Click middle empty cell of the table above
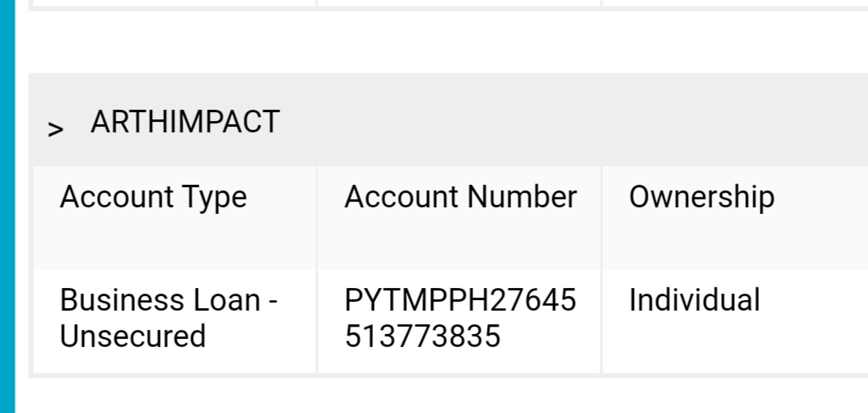868x413 pixels. coord(459,2)
